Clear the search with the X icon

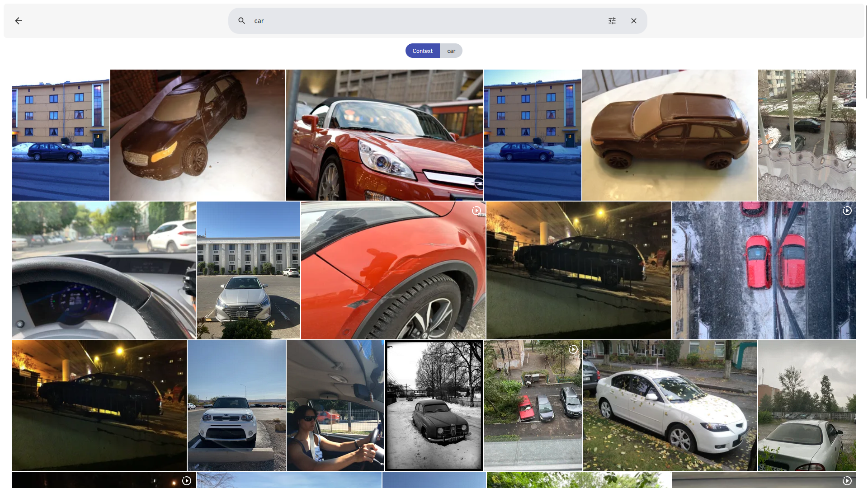pos(634,21)
